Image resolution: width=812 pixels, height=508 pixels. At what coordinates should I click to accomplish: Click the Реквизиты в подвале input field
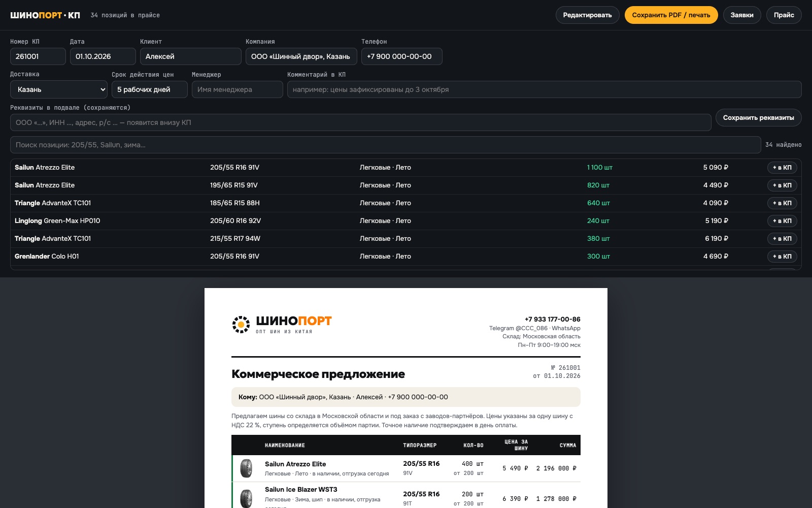click(361, 122)
